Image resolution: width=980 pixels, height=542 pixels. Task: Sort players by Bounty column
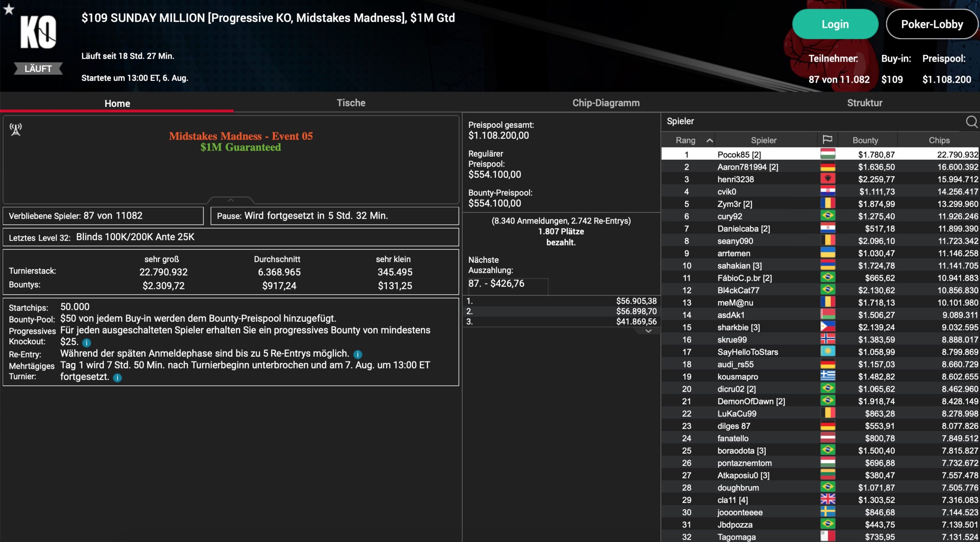click(x=865, y=140)
